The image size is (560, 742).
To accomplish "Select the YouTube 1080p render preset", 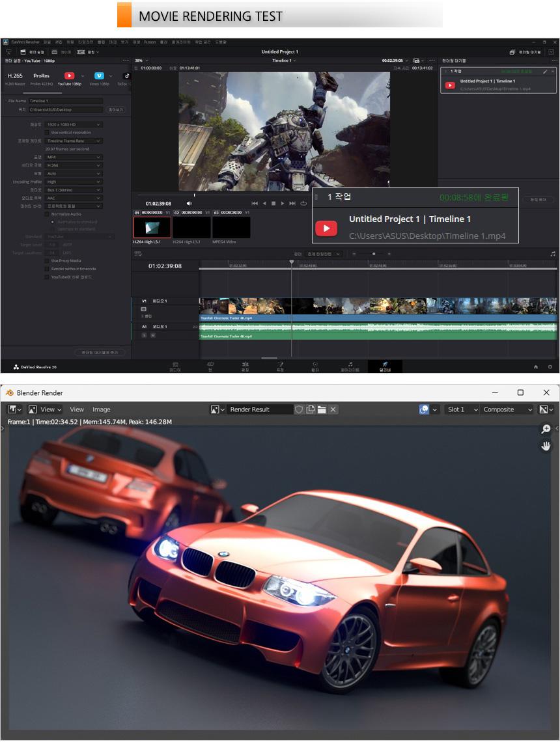I will click(69, 76).
